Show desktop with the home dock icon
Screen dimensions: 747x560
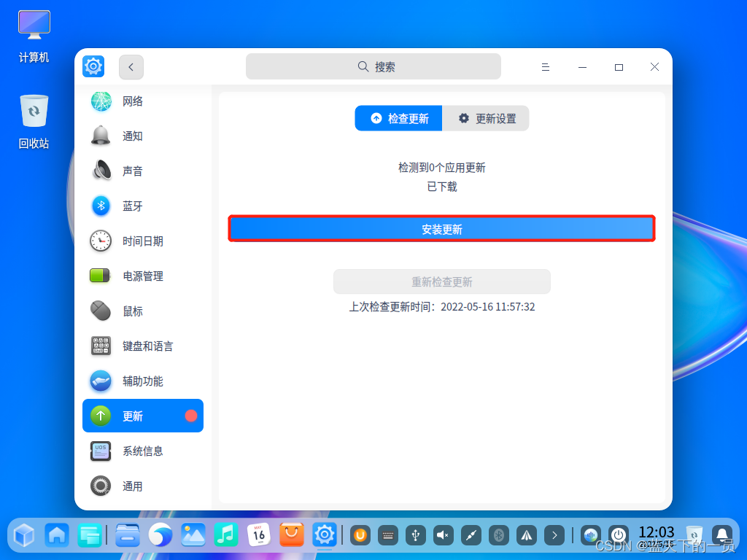click(57, 535)
